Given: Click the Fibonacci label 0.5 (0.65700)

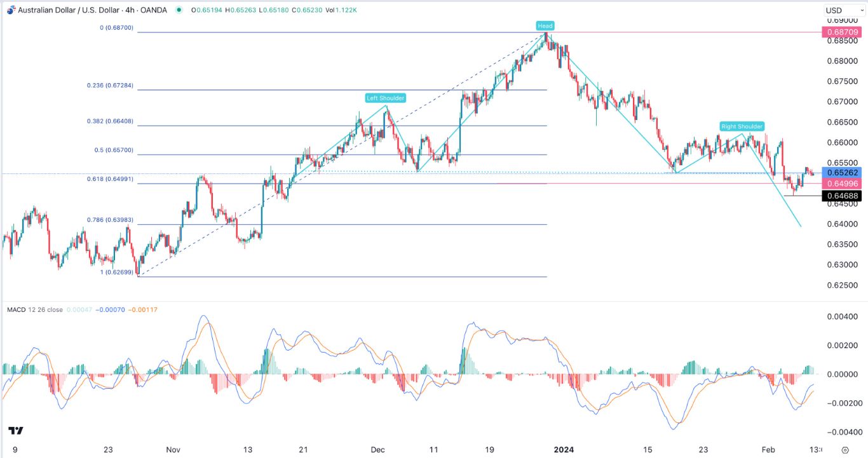Looking at the screenshot, I should [x=113, y=151].
